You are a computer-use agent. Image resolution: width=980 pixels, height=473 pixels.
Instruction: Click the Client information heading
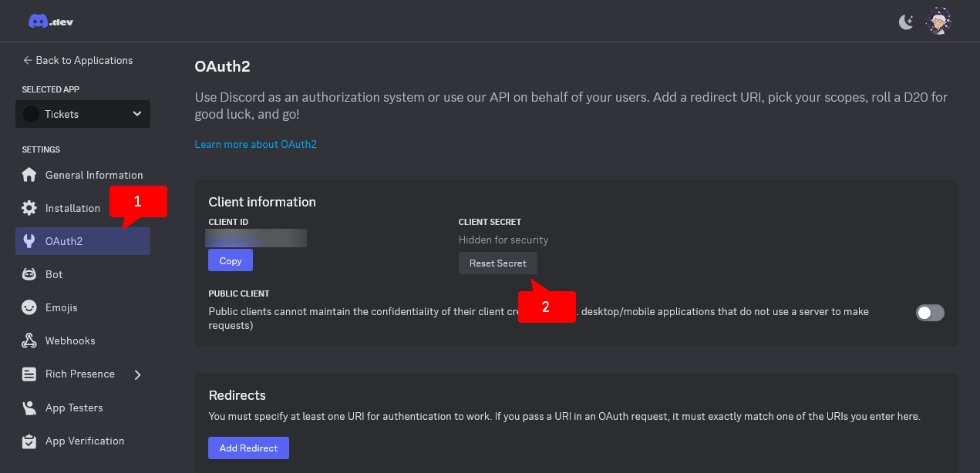(x=262, y=202)
